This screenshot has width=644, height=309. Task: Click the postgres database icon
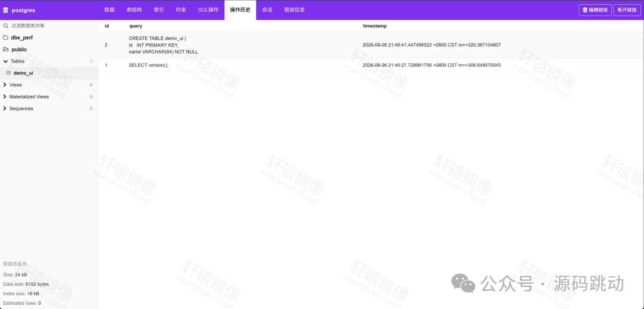(x=6, y=10)
